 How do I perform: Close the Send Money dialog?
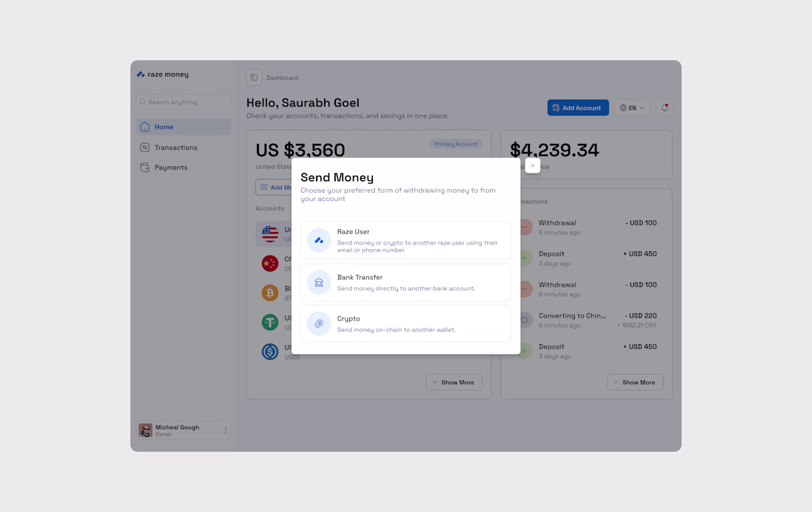[532, 165]
